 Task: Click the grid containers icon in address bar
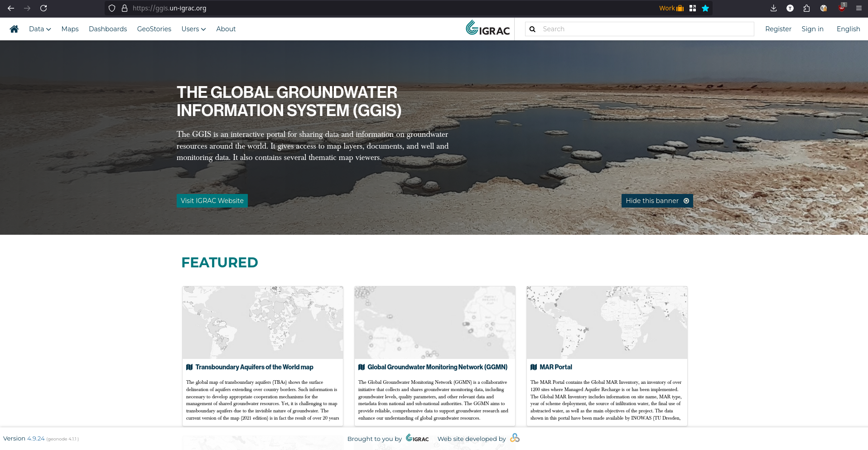[692, 8]
